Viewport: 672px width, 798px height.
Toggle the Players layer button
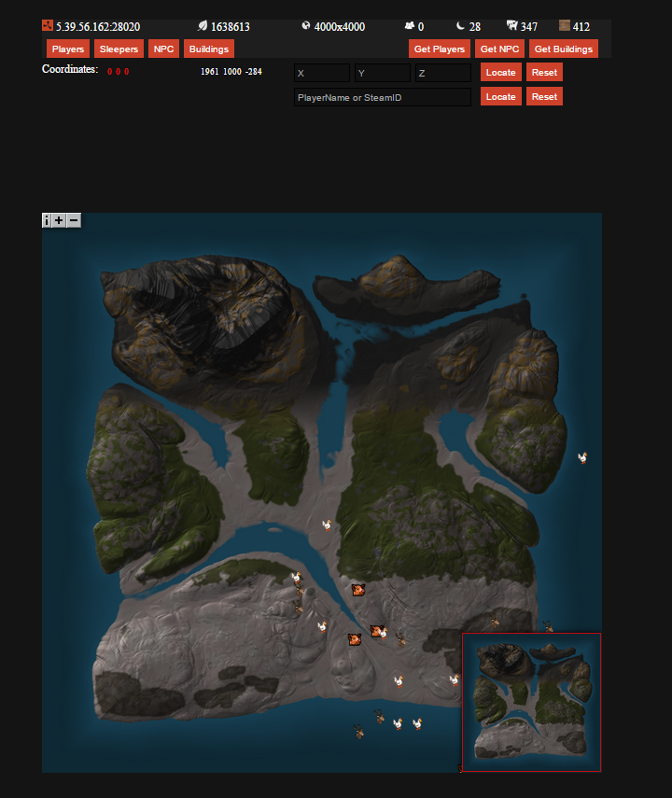68,49
